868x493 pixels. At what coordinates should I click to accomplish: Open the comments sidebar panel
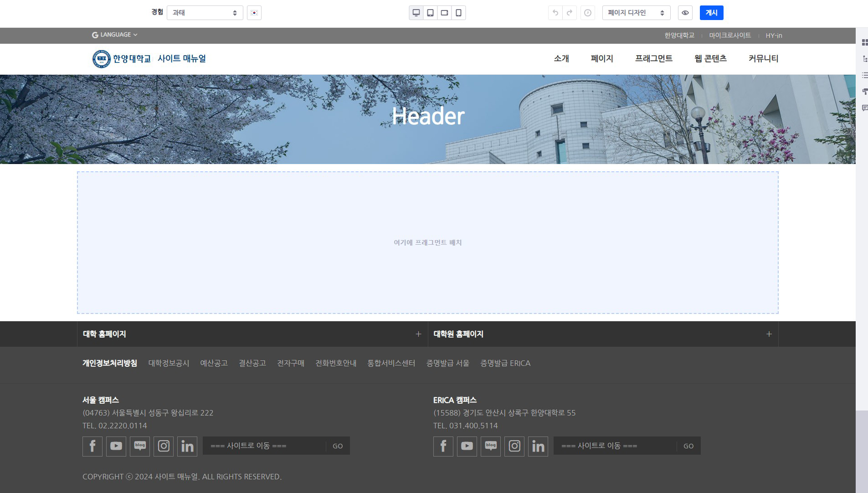[864, 108]
